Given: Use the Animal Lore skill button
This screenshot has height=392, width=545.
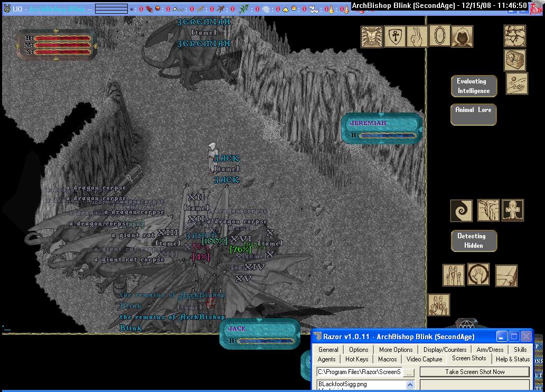Looking at the screenshot, I should (473, 115).
